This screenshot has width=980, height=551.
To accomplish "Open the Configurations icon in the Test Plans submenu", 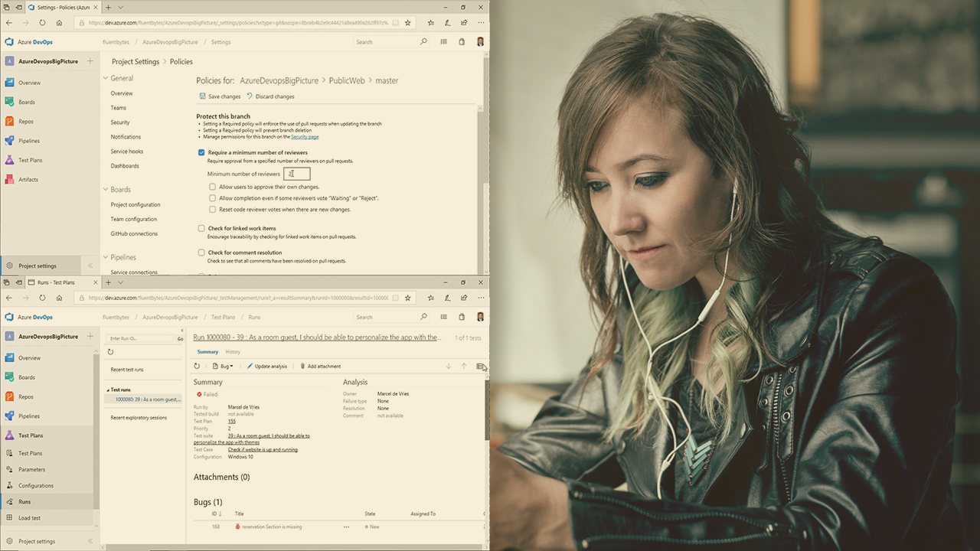I will point(8,485).
